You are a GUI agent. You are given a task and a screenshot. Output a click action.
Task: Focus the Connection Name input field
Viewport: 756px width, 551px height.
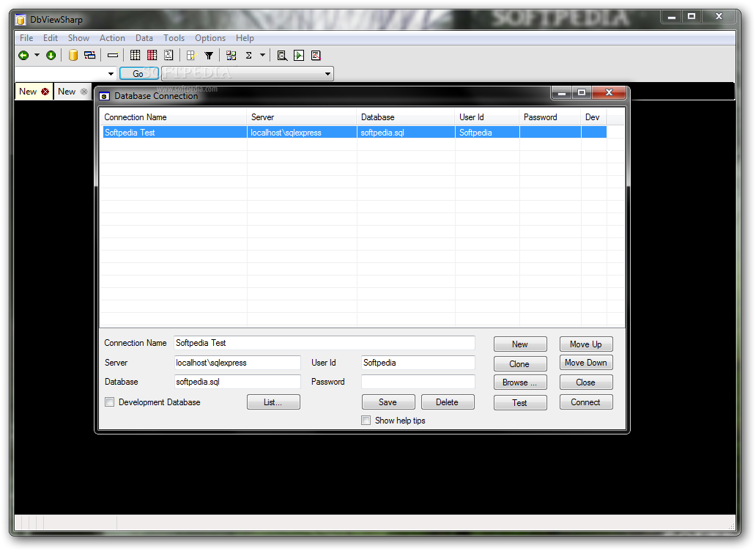(325, 343)
